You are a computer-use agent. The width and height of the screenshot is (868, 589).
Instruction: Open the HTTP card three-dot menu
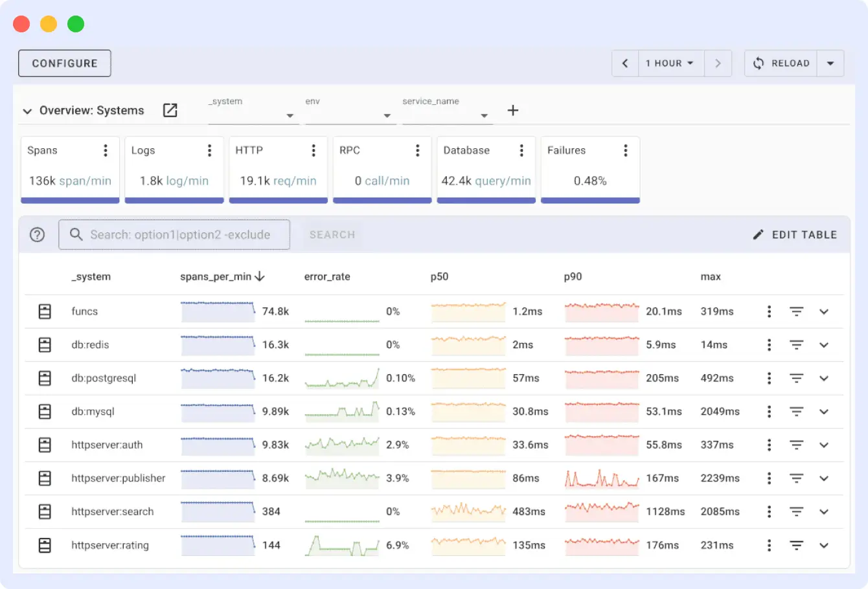pos(314,150)
